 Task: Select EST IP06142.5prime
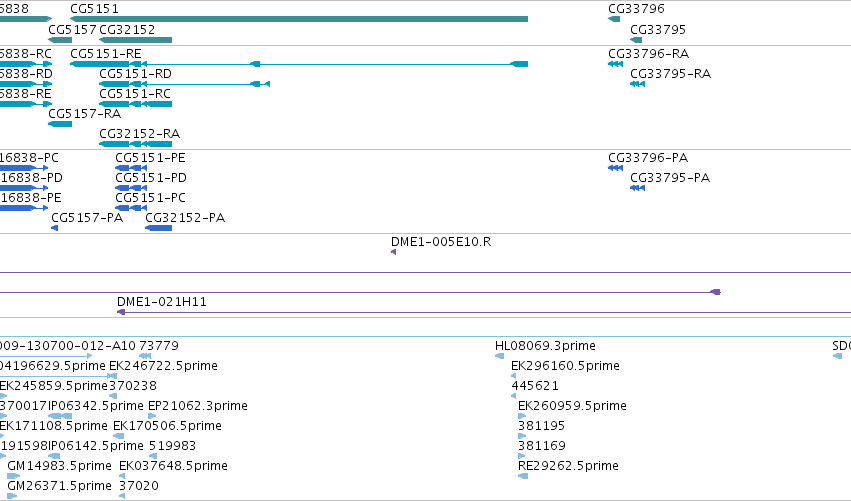96,446
